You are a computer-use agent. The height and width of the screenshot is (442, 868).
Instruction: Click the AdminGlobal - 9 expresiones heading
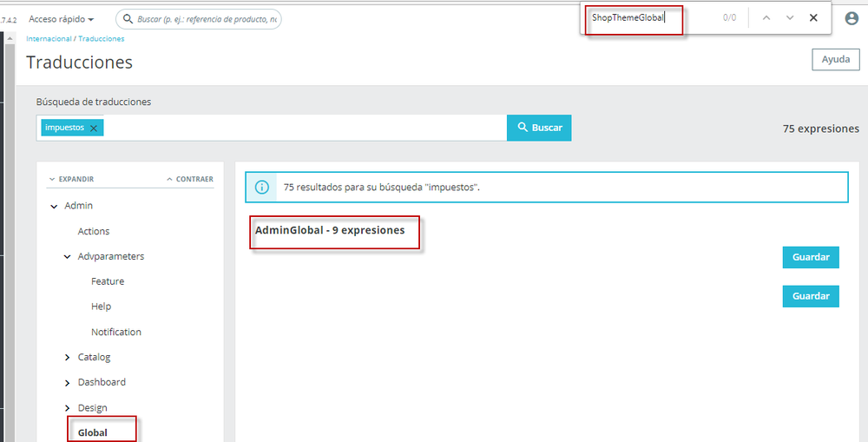(x=329, y=230)
